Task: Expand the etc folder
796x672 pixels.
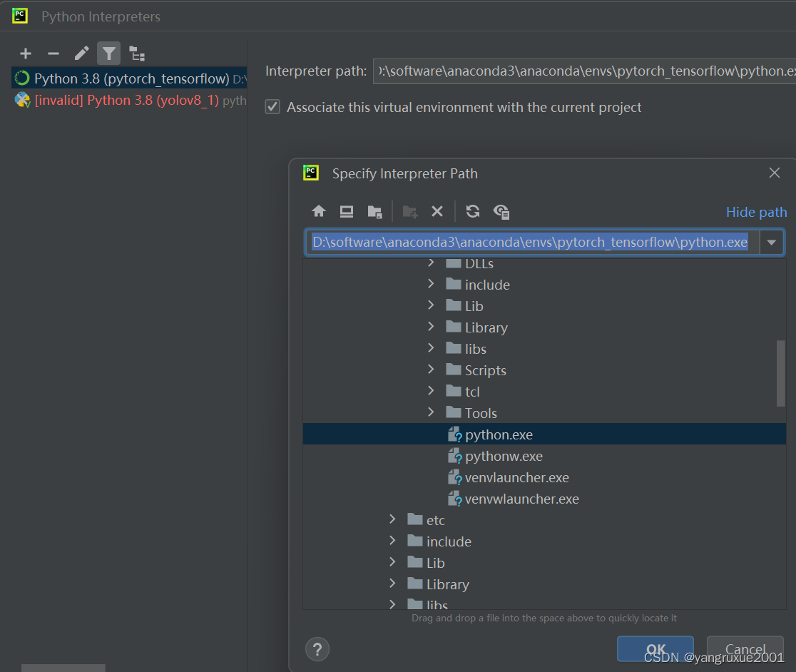Action: [392, 519]
